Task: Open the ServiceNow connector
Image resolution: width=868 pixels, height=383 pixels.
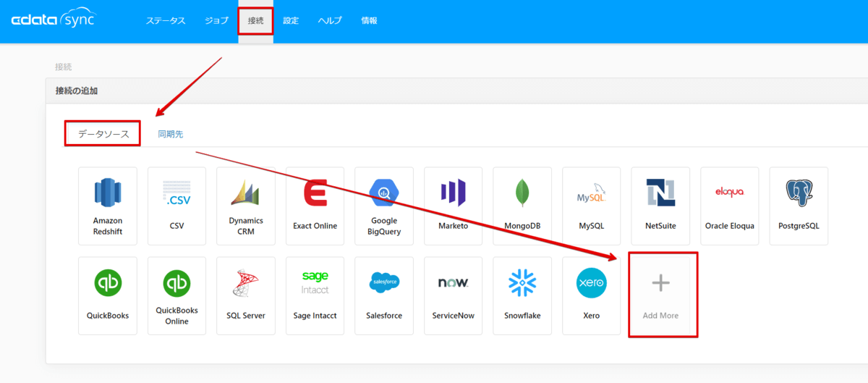Action: 453,295
